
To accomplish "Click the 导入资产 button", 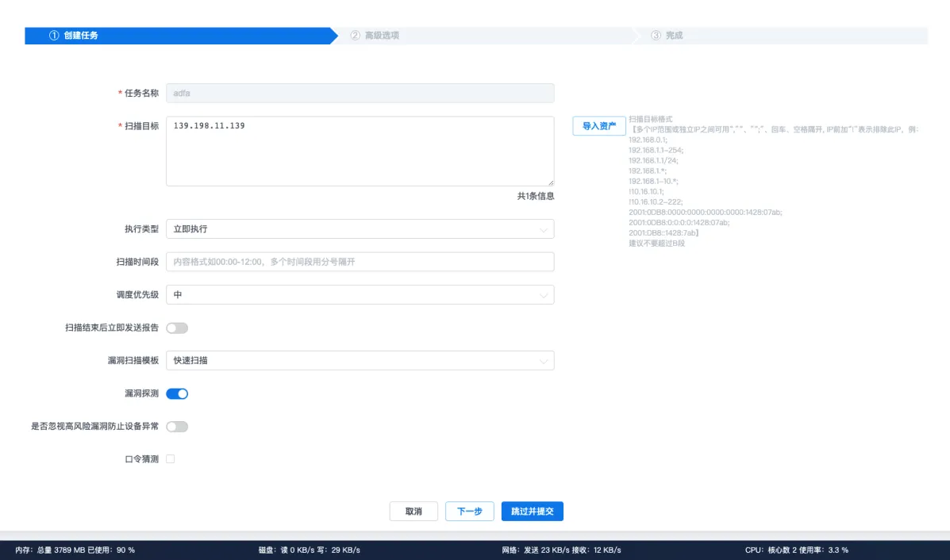I will 599,126.
